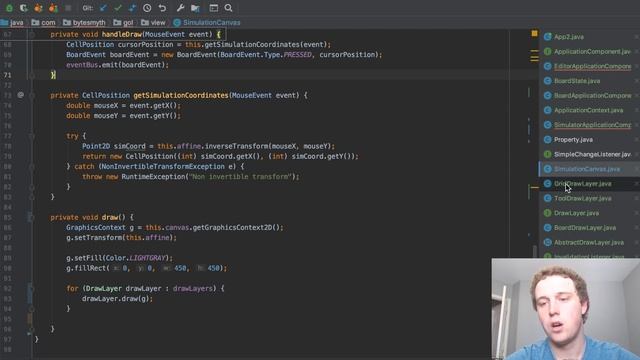
Task: Collapse the handleDraw method fold marker
Action: (31, 34)
